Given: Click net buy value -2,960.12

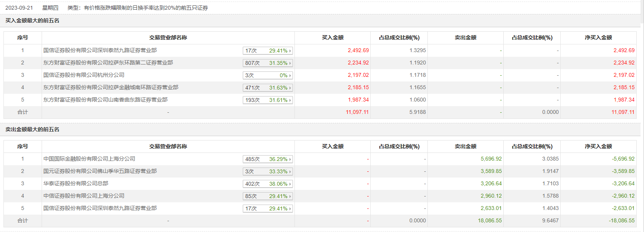Looking at the screenshot, I should tap(623, 196).
